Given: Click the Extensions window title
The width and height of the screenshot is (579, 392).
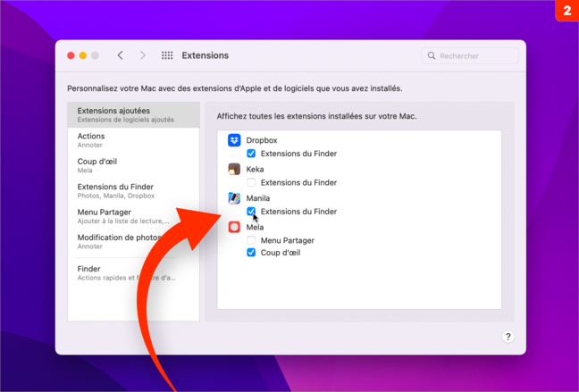Looking at the screenshot, I should pyautogui.click(x=205, y=55).
